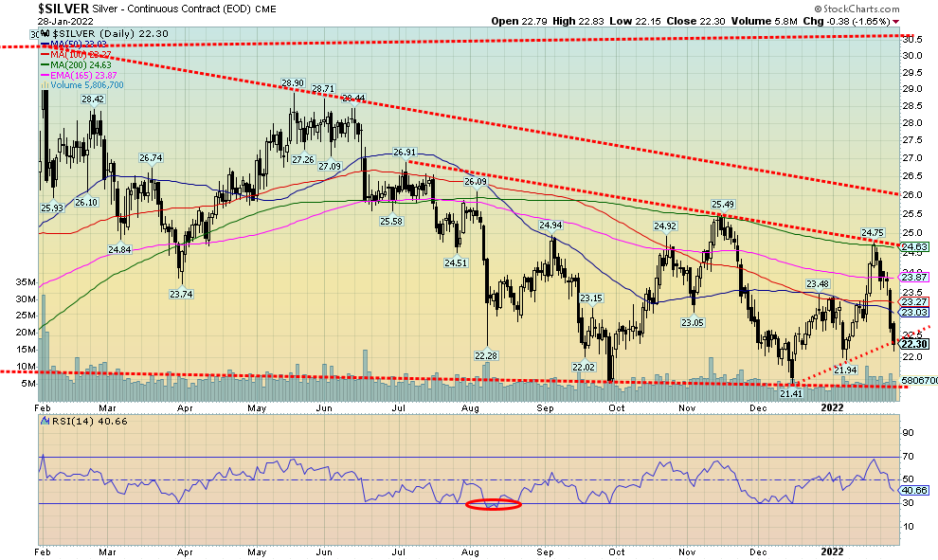Image resolution: width=938 pixels, height=560 pixels.
Task: Click the red oval on the RSI panel
Action: coord(494,504)
